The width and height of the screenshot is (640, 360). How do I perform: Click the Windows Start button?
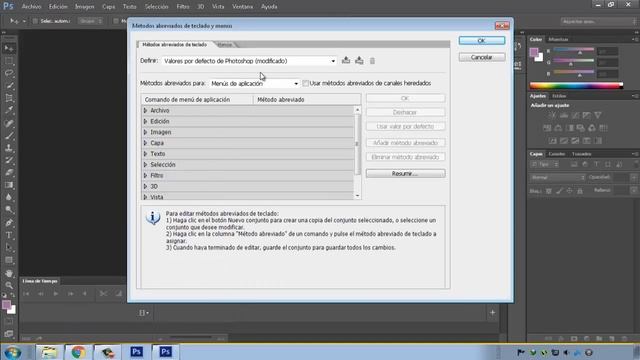pos(13,352)
